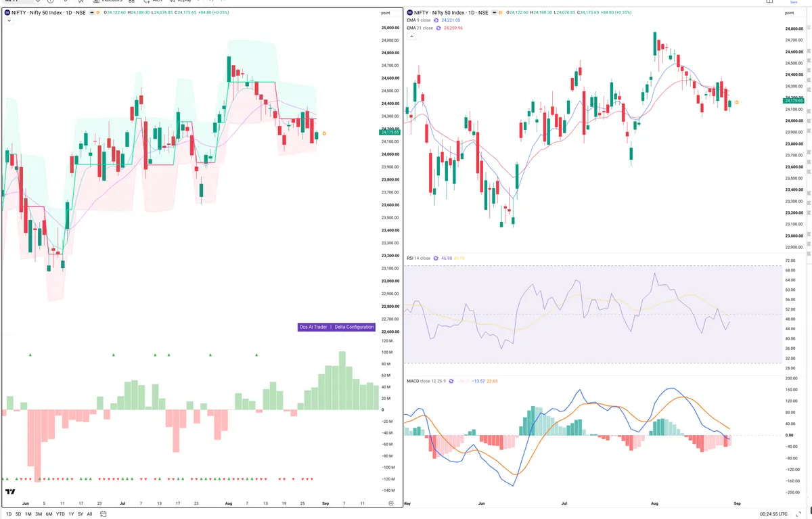This screenshot has width=812, height=519.
Task: Click the clock time 00:24:55 UTC
Action: 775,514
